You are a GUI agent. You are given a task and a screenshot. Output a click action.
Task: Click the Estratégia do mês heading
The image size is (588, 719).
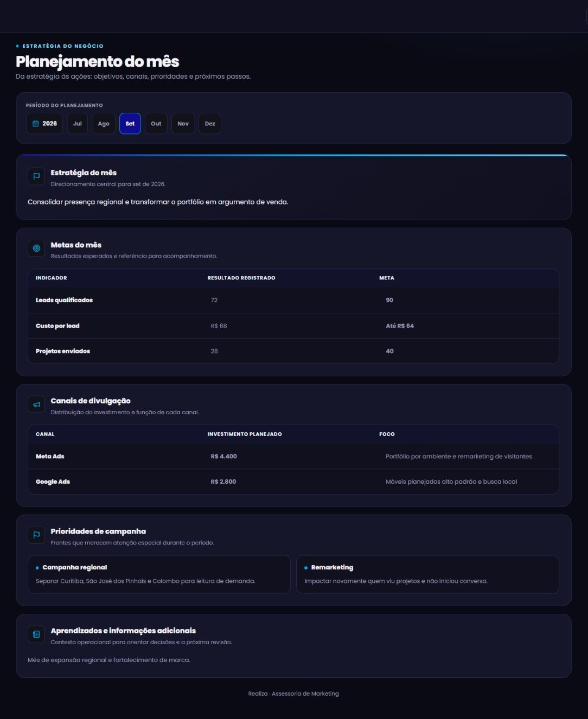84,172
